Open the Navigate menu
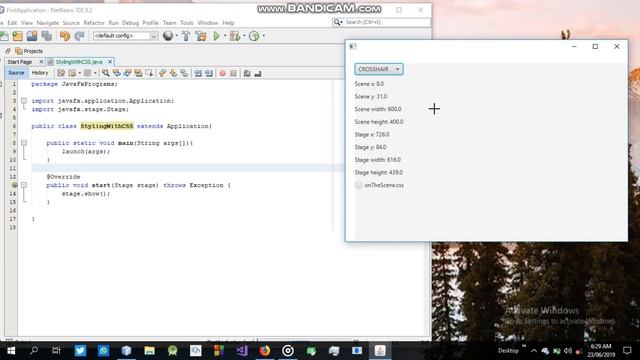 pos(48,23)
